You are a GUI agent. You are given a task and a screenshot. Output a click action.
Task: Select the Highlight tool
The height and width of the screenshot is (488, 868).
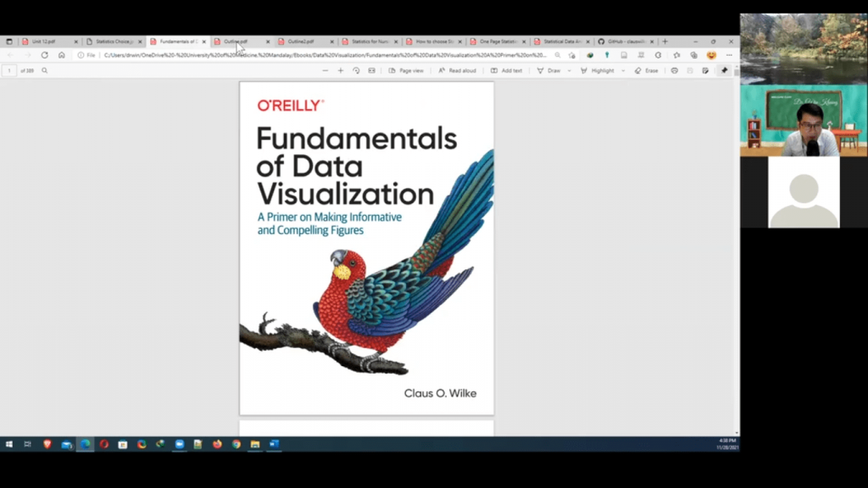click(x=598, y=71)
